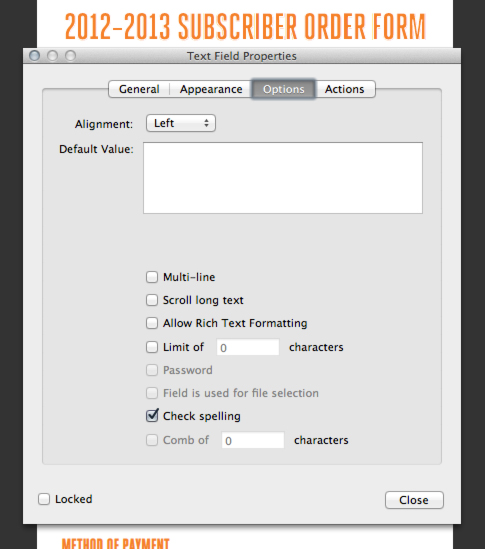This screenshot has width=485, height=549.
Task: Enable the Multi-line checkbox
Action: click(152, 277)
